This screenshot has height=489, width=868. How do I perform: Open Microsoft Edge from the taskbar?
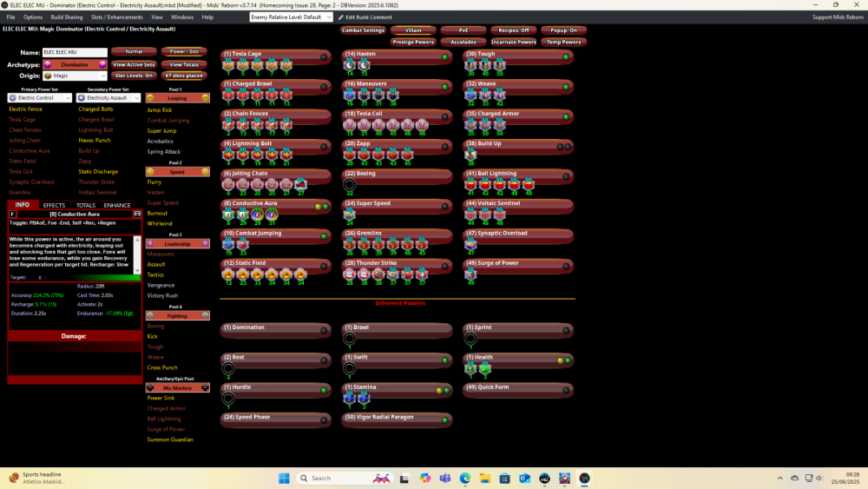[x=464, y=478]
